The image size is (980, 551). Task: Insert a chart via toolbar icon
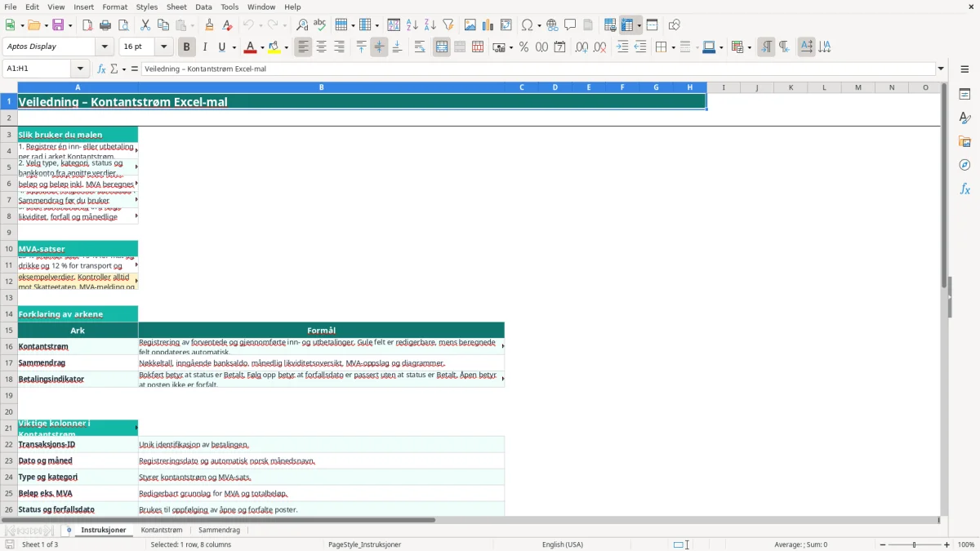488,25
